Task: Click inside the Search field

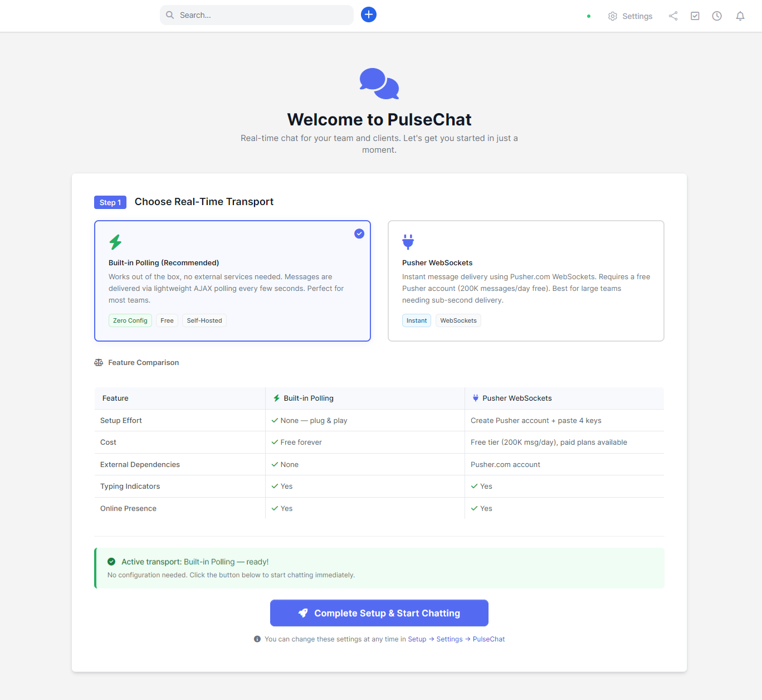Action: 256,14
